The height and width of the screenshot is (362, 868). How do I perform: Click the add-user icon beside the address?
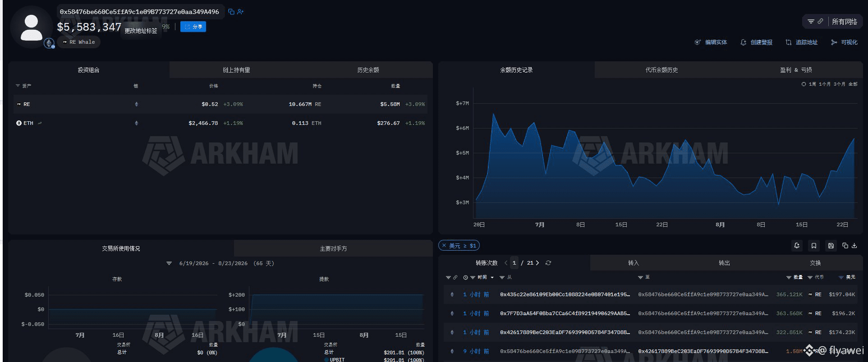coord(240,12)
